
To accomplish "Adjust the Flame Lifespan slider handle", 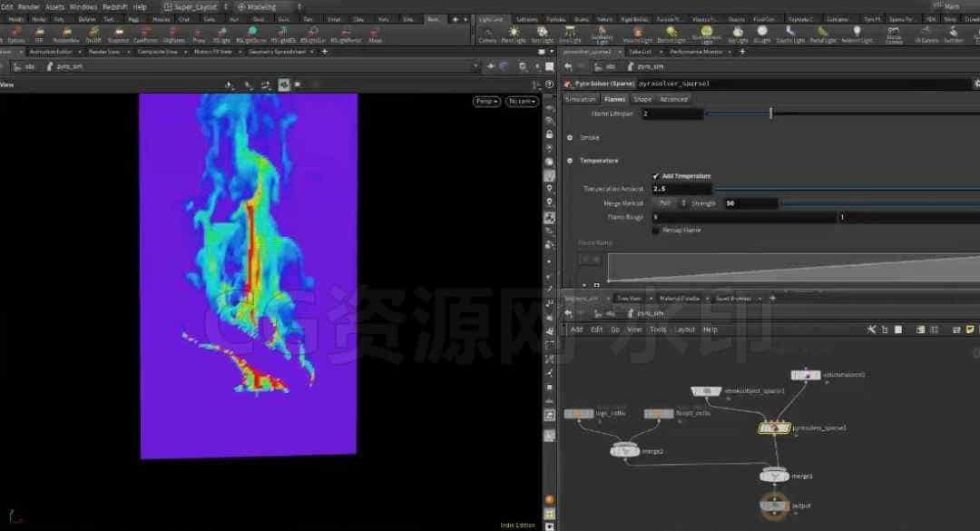I will click(x=770, y=113).
